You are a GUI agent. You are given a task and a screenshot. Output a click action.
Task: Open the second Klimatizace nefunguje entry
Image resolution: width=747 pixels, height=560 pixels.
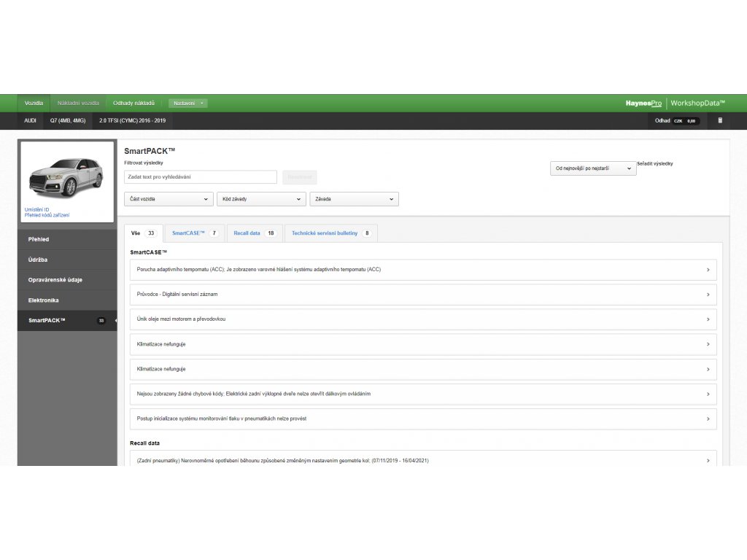coord(423,370)
